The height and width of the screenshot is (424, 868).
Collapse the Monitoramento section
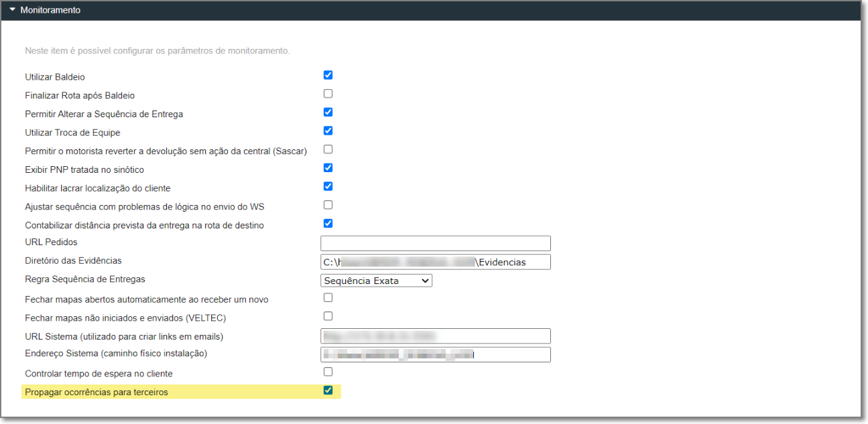point(12,10)
